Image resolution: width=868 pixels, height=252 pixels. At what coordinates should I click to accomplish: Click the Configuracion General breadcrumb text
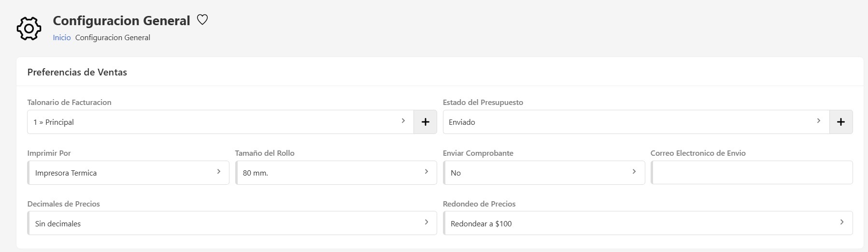click(113, 38)
